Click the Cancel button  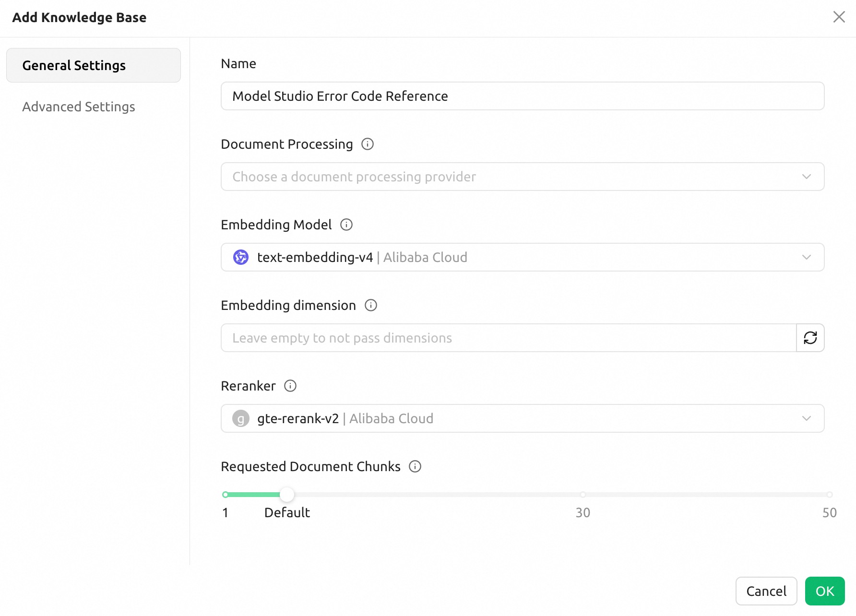tap(766, 591)
